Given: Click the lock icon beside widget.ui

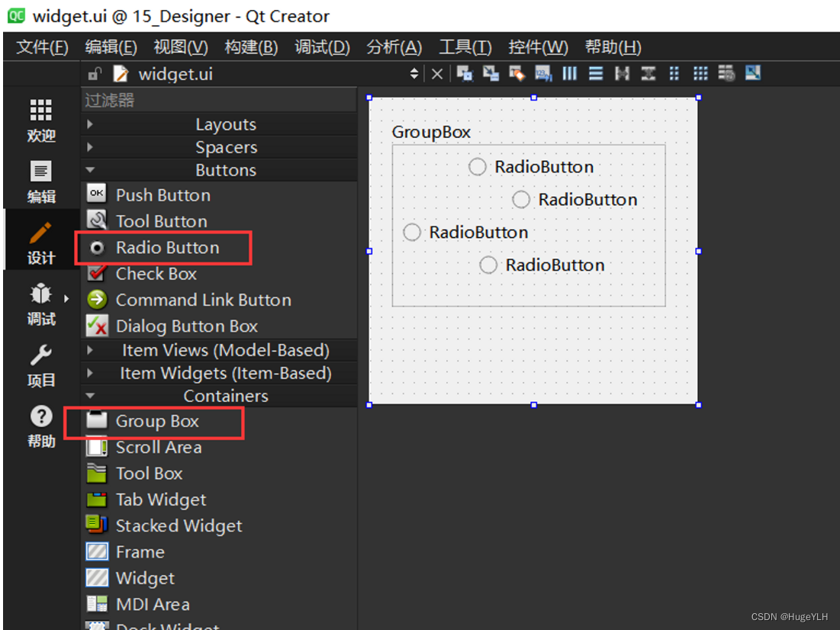Looking at the screenshot, I should point(95,73).
